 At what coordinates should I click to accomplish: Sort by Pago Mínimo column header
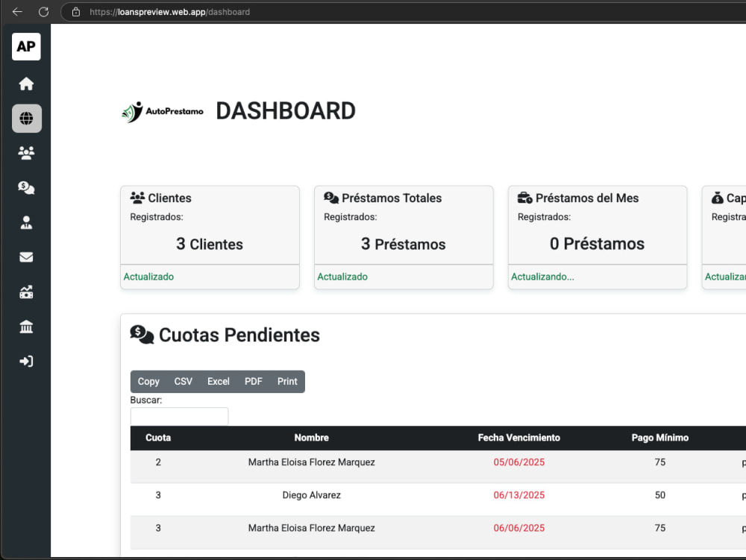660,438
